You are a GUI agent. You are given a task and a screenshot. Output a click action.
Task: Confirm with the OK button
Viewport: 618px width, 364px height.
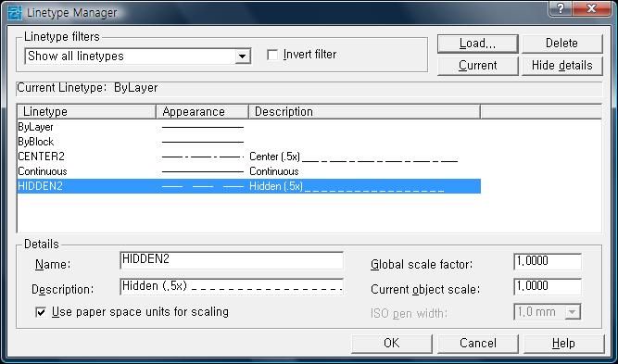pyautogui.click(x=392, y=344)
